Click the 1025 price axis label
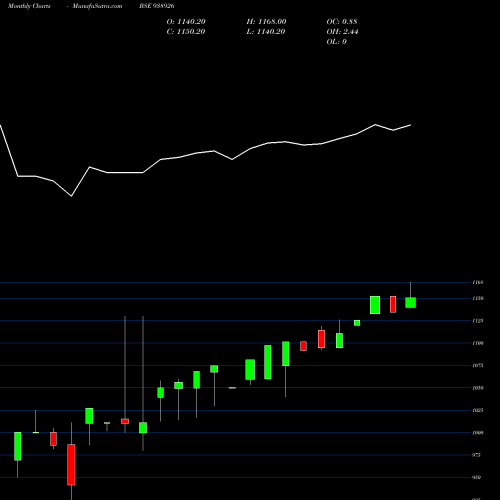Viewport: 500px width, 500px height. click(x=478, y=410)
